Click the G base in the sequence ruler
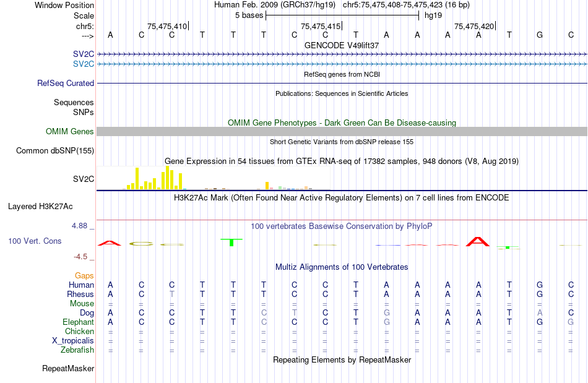Image resolution: width=588 pixels, height=383 pixels. (540, 35)
